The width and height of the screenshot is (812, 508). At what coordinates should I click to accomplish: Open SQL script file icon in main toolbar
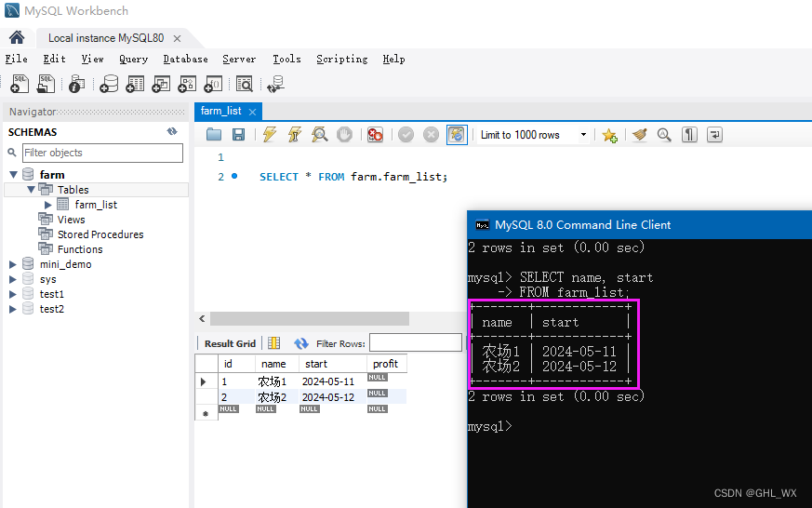[x=46, y=84]
